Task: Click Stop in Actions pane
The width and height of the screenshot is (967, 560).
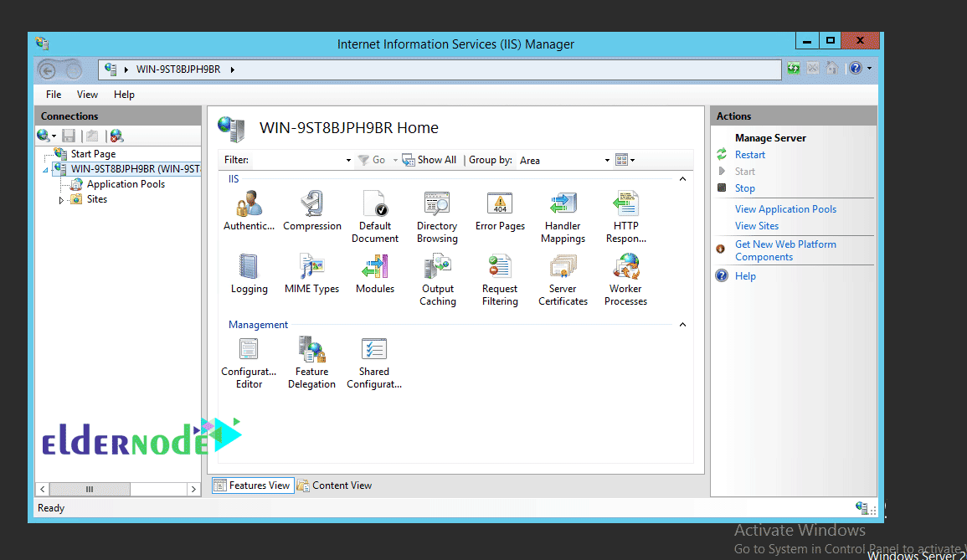Action: point(745,188)
